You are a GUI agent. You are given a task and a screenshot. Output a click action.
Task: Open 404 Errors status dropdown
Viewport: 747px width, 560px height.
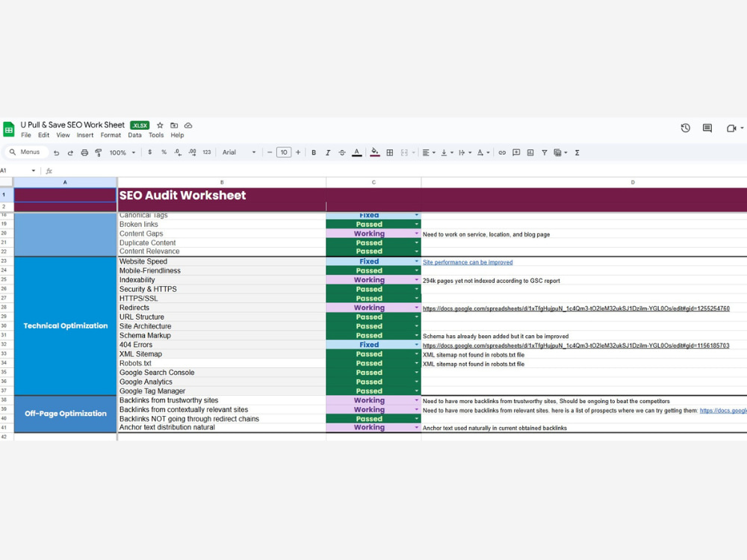(416, 345)
